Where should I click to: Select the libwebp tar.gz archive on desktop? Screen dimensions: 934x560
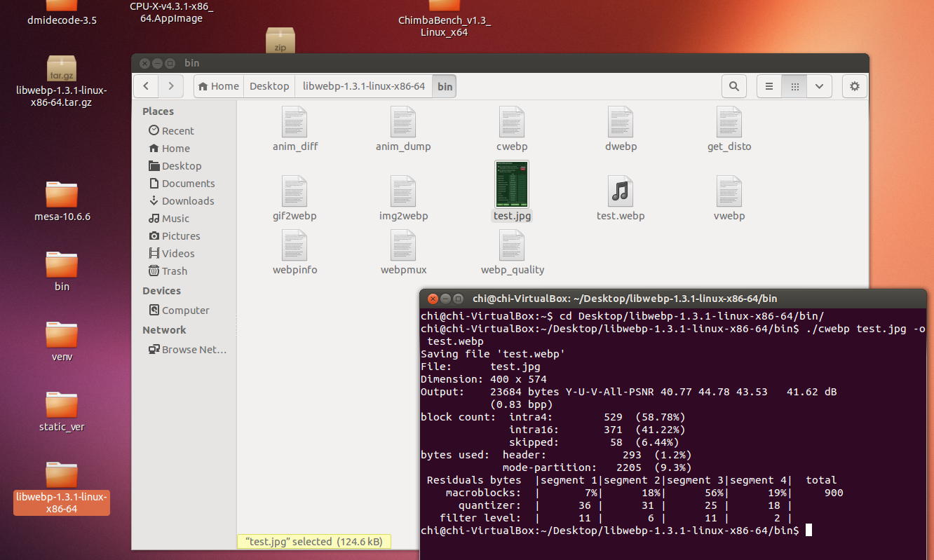pos(62,69)
